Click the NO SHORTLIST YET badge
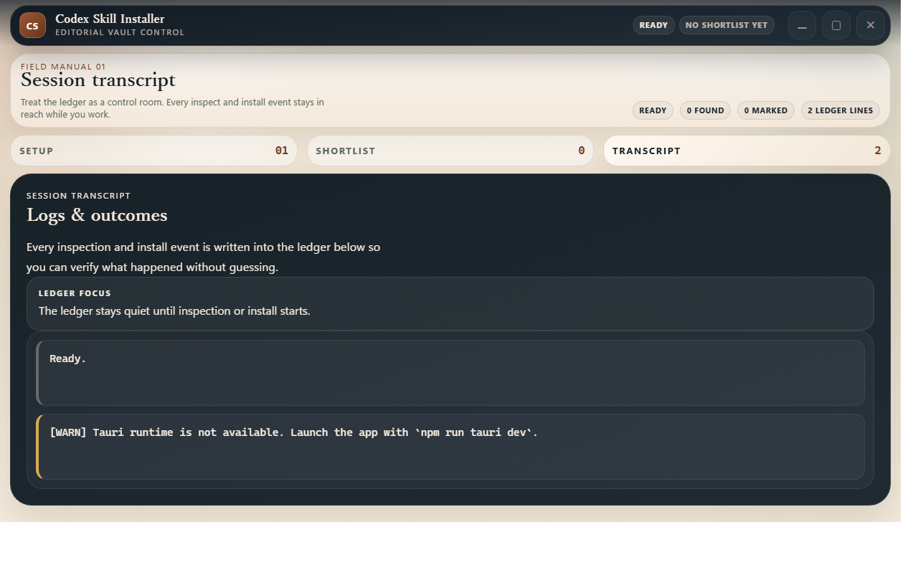This screenshot has height=588, width=918. click(x=727, y=25)
